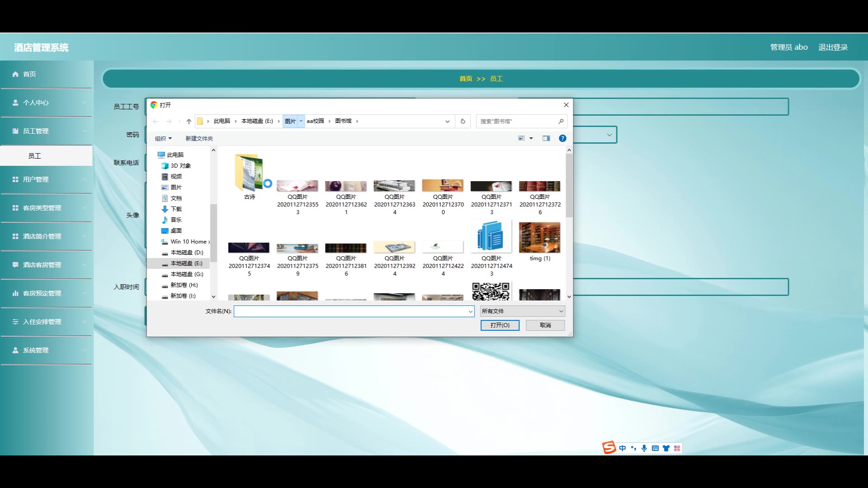The image size is (868, 488).
Task: Expand 图片 breadcrumb dropdown arrow
Action: tap(301, 121)
